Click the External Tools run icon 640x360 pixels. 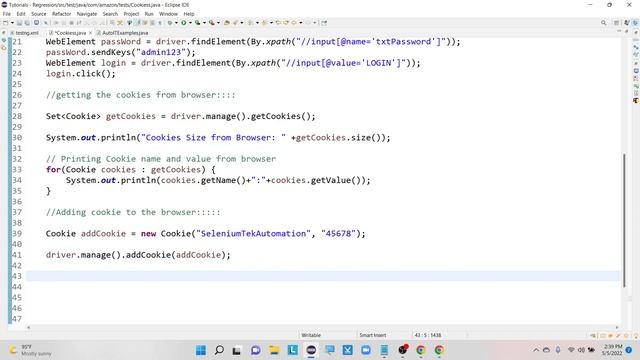tap(211, 23)
